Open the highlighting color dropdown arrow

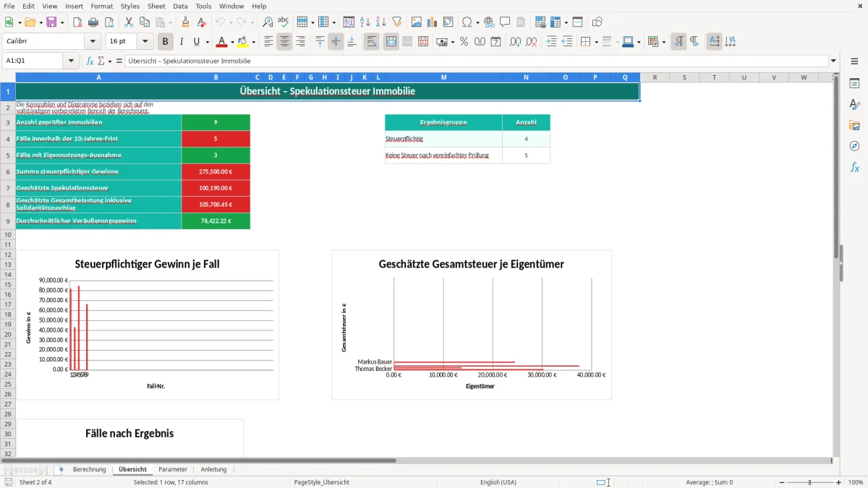coord(253,42)
